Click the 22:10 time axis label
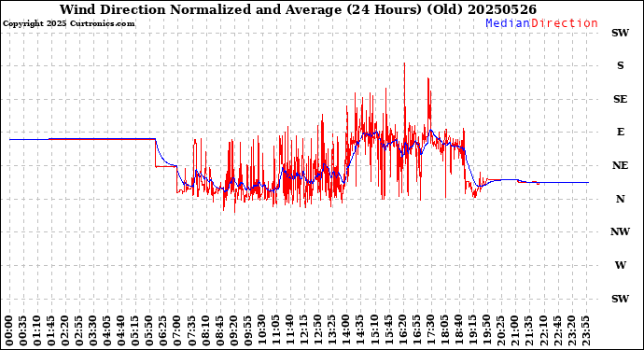644x350 pixels. (x=543, y=331)
